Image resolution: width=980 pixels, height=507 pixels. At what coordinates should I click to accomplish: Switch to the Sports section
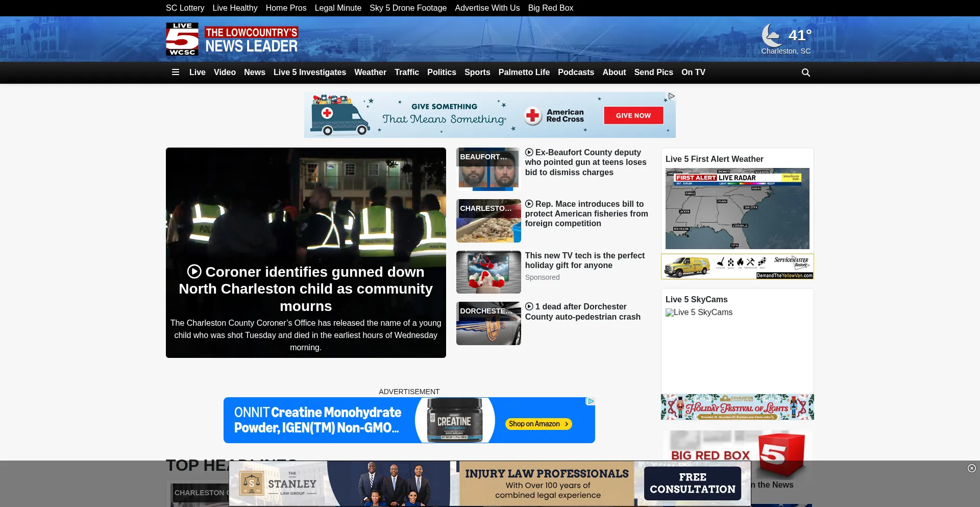[x=477, y=73]
